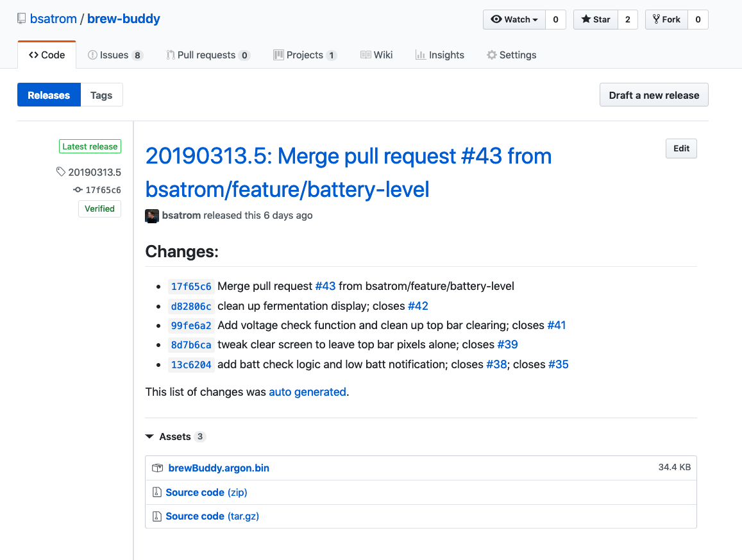Open pull request #43 in changes list
This screenshot has width=742, height=560.
pos(326,286)
